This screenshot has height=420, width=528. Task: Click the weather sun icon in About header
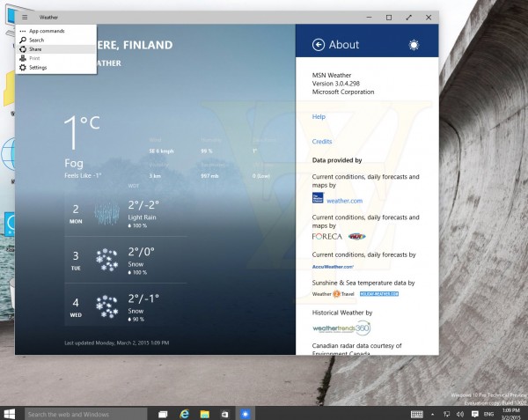point(414,45)
